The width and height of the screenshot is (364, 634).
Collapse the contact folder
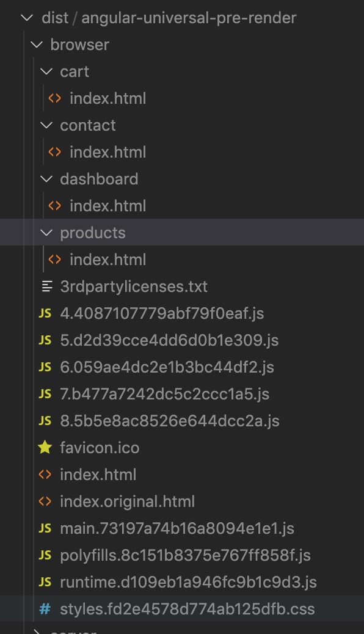[x=46, y=125]
